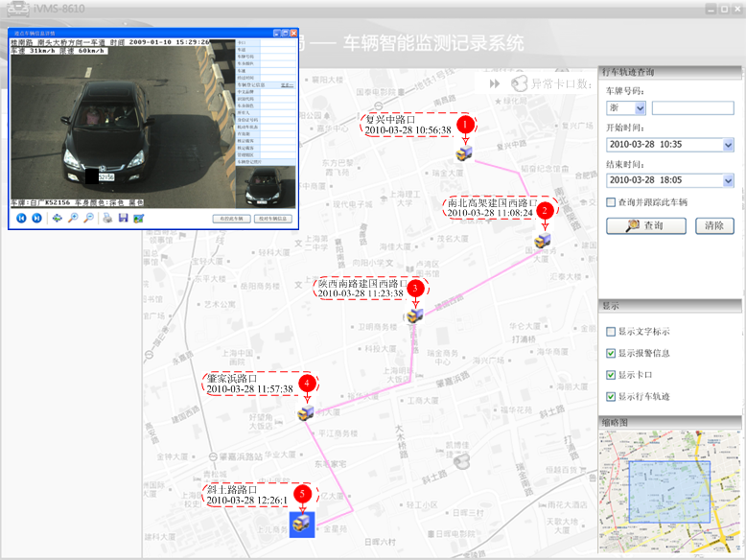The width and height of the screenshot is (746, 560).
Task: Click the 清除 clear button
Action: 714,225
